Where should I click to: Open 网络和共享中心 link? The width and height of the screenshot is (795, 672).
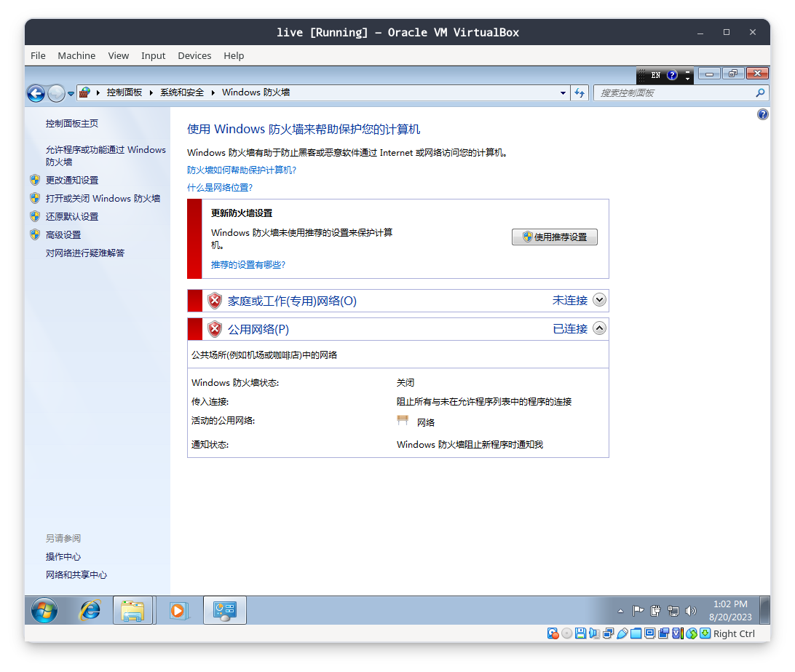pyautogui.click(x=76, y=574)
